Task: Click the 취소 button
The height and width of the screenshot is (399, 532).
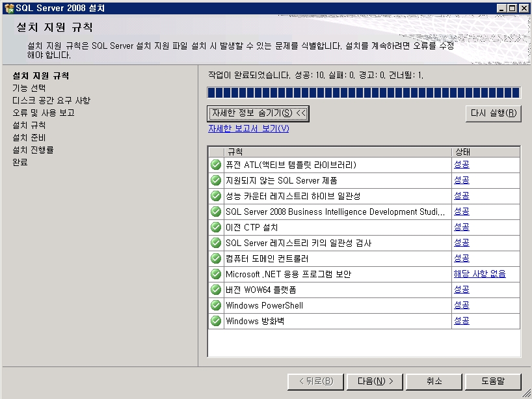Action: (x=434, y=381)
